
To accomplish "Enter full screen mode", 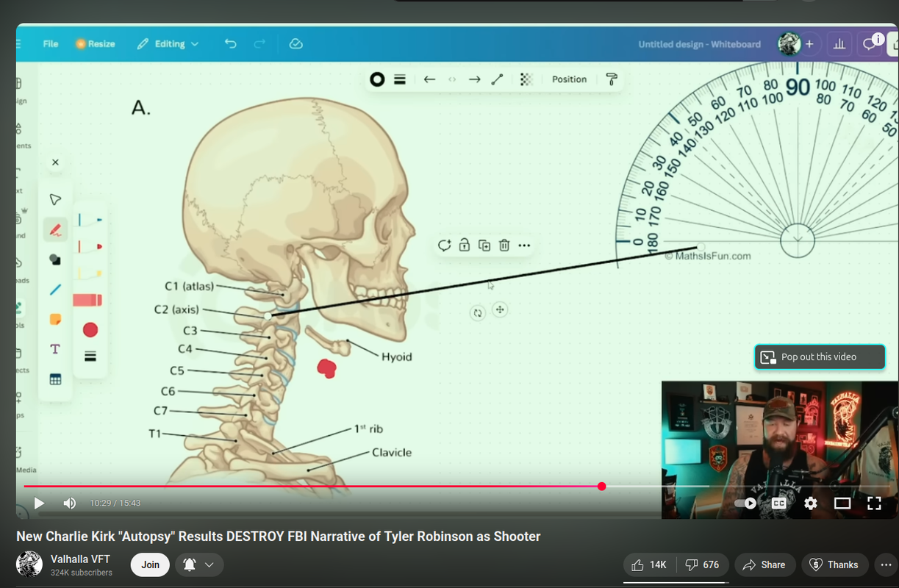I will (x=874, y=503).
